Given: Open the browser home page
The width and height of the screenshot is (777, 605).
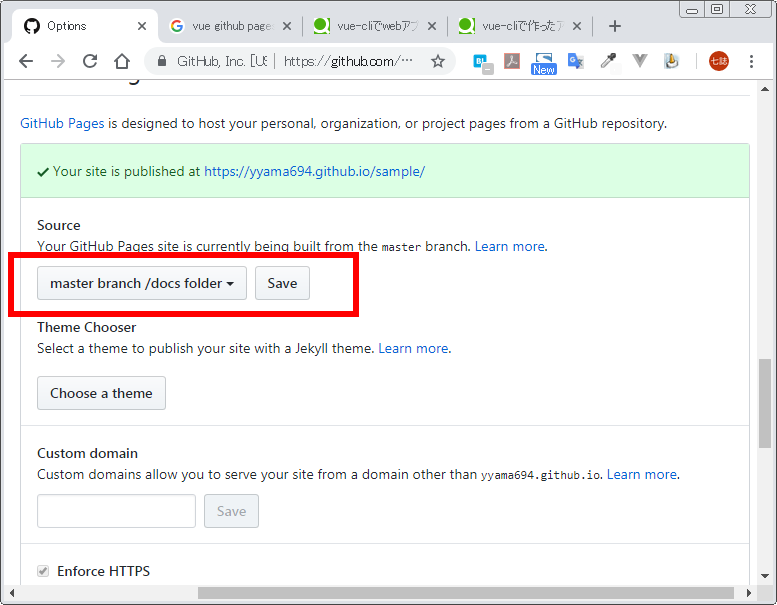Looking at the screenshot, I should pos(122,61).
